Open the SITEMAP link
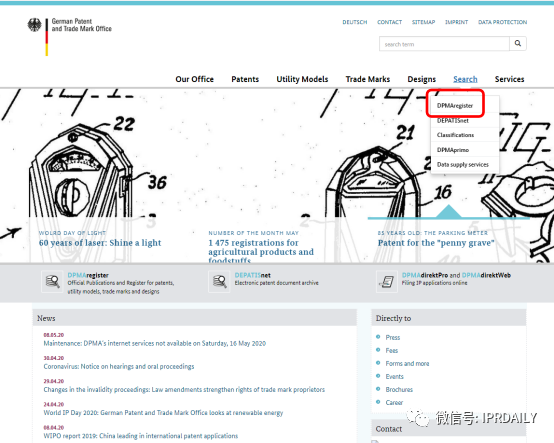This screenshot has width=554, height=443. [x=423, y=22]
